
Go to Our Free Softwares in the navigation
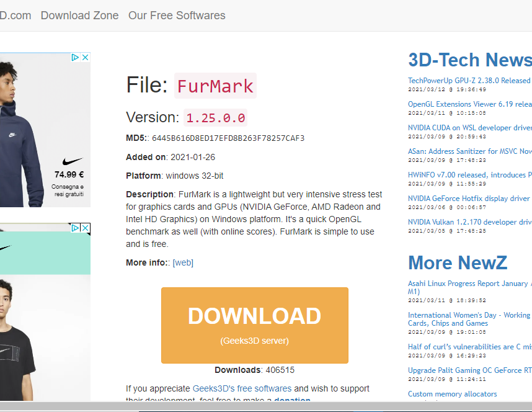177,16
